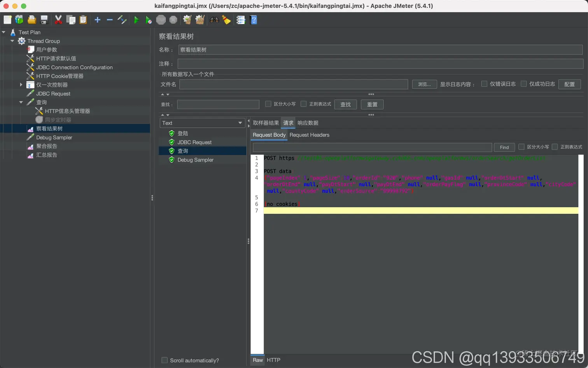Viewport: 588px width, 368px height.
Task: Clear all results with double broom icon
Action: click(200, 19)
